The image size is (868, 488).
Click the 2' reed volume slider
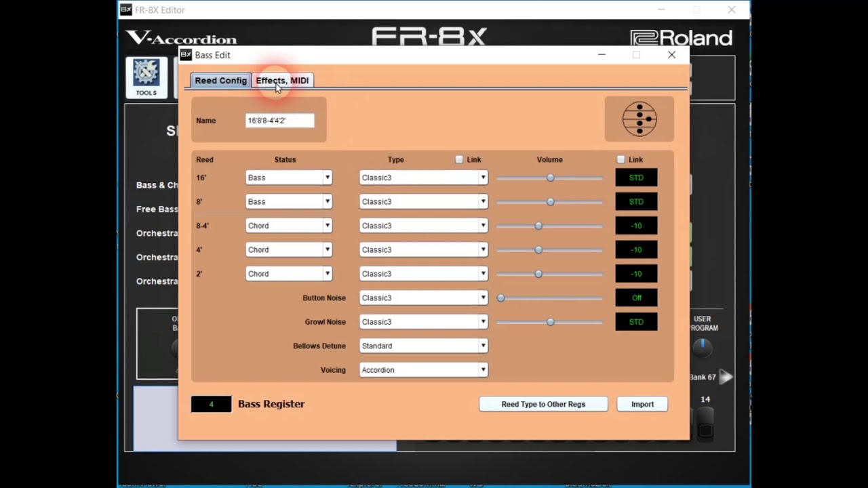(x=550, y=274)
